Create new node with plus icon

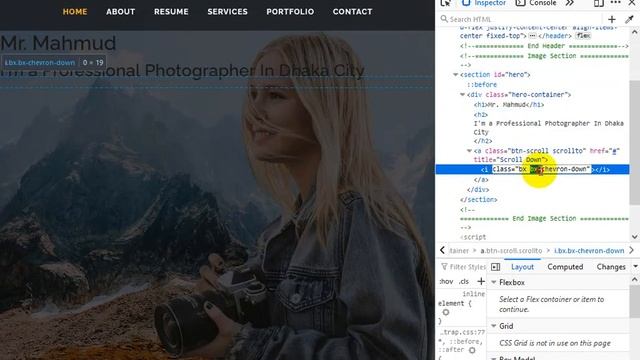coord(611,19)
